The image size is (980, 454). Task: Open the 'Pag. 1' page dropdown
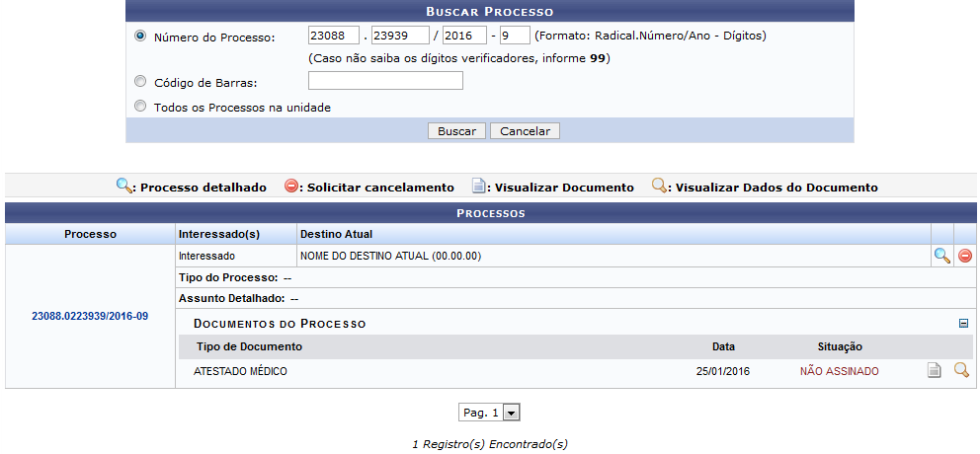(x=489, y=413)
